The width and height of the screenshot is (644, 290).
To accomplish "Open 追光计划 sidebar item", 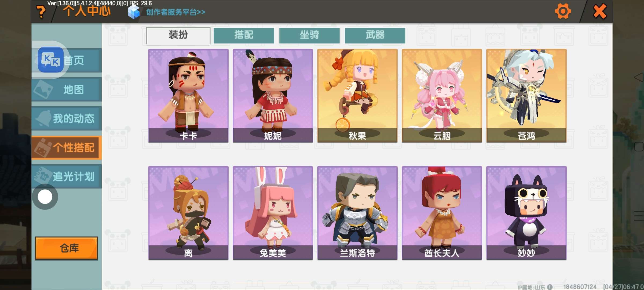I will [x=67, y=176].
